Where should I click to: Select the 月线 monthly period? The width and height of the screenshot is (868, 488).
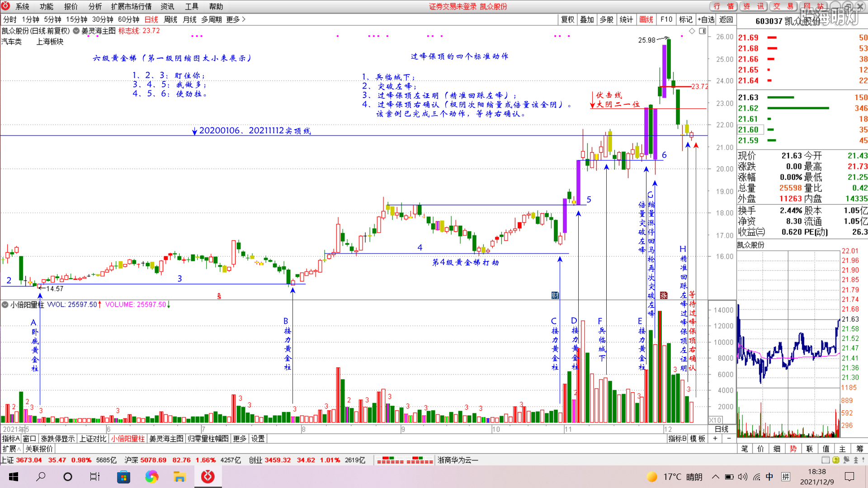pyautogui.click(x=189, y=19)
